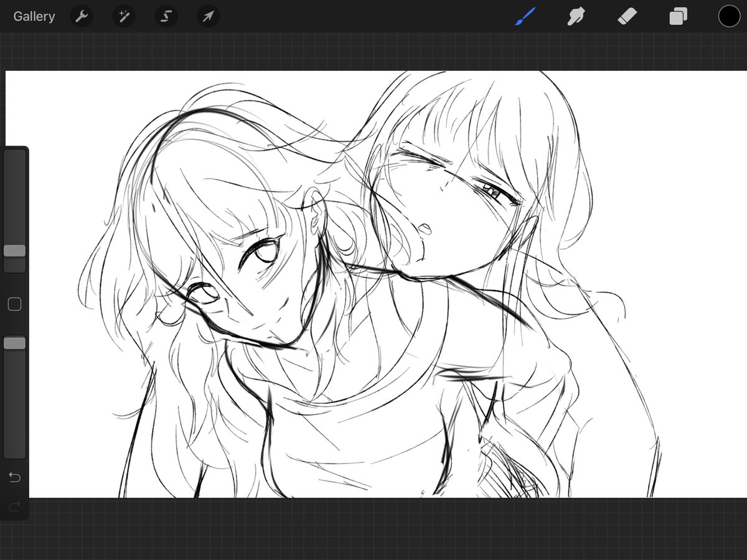Activate the Selection tool
The height and width of the screenshot is (560, 747).
pos(166,17)
